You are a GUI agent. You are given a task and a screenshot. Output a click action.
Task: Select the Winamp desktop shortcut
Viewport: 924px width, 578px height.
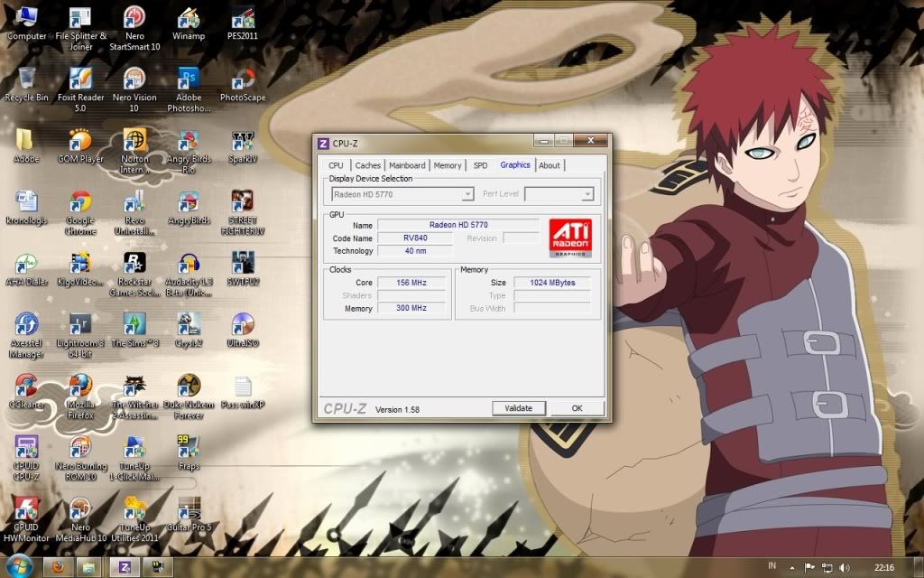(189, 23)
